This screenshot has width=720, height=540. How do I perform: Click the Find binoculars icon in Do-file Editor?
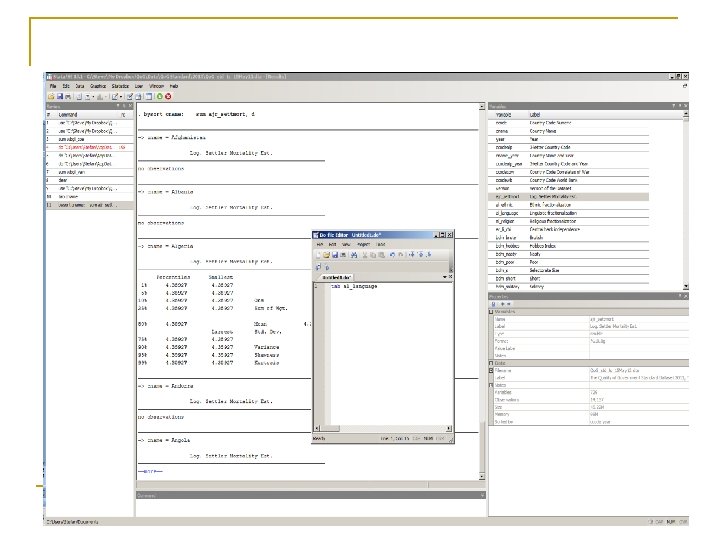(x=353, y=255)
